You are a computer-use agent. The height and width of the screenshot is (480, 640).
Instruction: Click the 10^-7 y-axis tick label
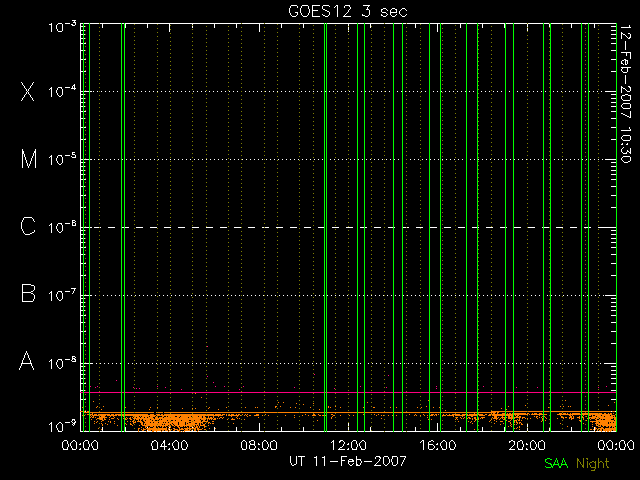(x=62, y=295)
